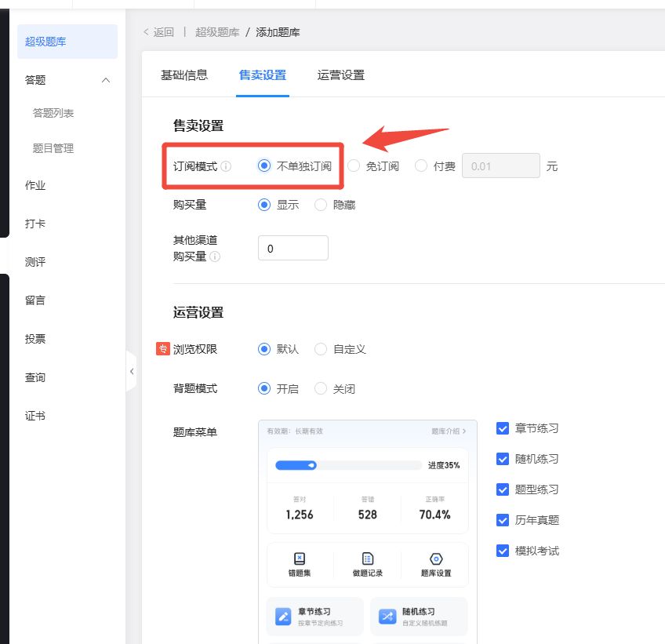Click the orange 专 badge icon
Image resolution: width=665 pixels, height=644 pixels.
[163, 349]
